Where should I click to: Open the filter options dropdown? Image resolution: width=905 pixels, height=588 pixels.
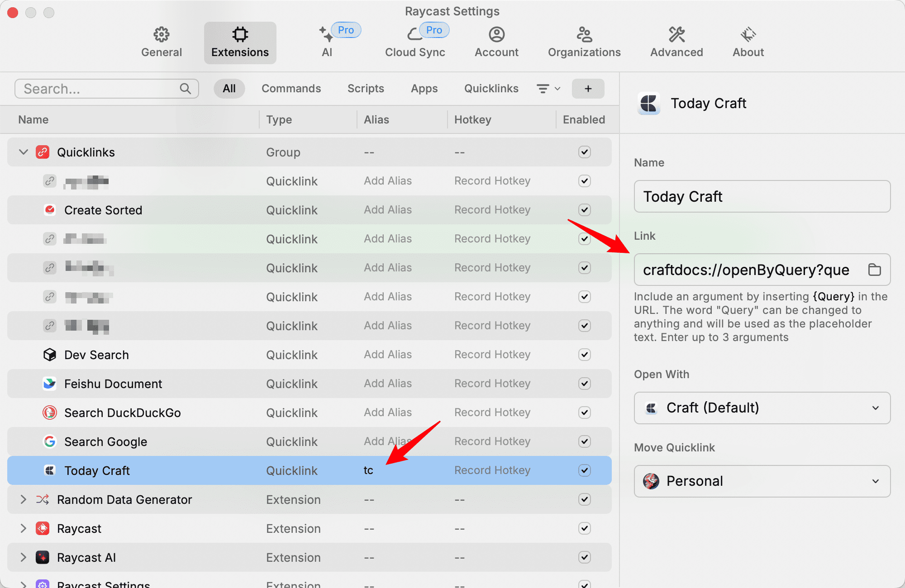point(548,89)
